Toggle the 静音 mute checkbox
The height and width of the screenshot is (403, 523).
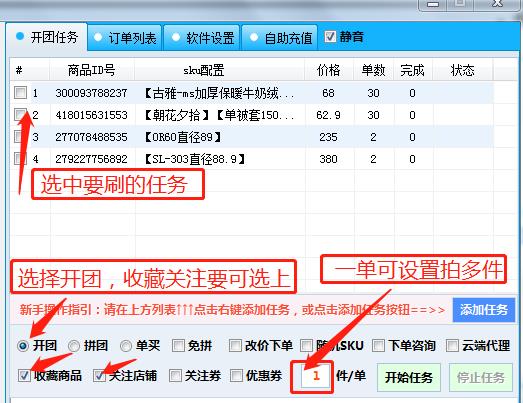tap(330, 36)
